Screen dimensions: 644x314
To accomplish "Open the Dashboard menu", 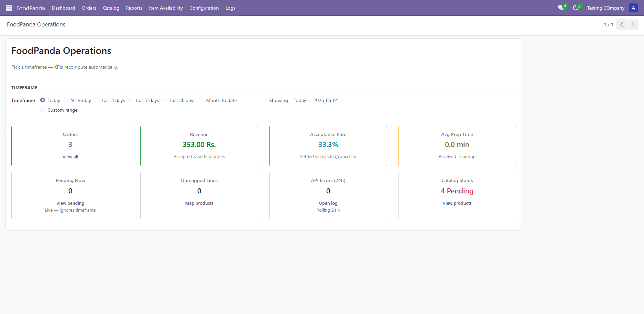I will [x=63, y=8].
